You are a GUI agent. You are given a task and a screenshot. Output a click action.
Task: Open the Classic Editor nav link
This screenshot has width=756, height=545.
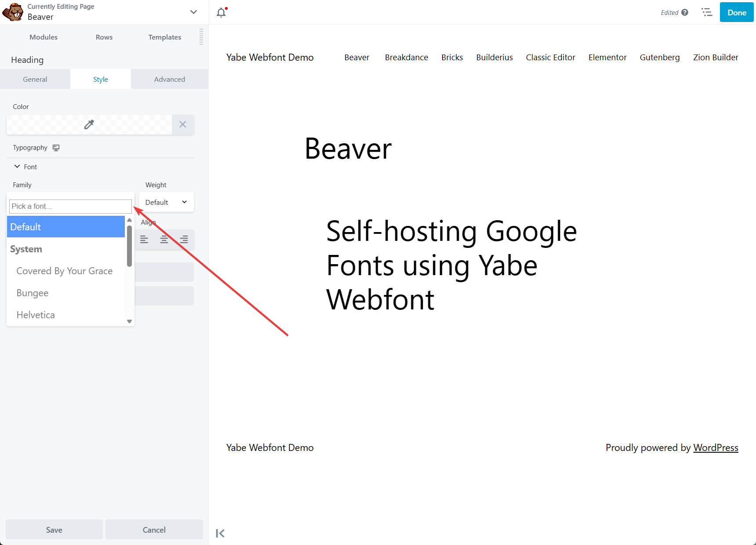(x=551, y=57)
